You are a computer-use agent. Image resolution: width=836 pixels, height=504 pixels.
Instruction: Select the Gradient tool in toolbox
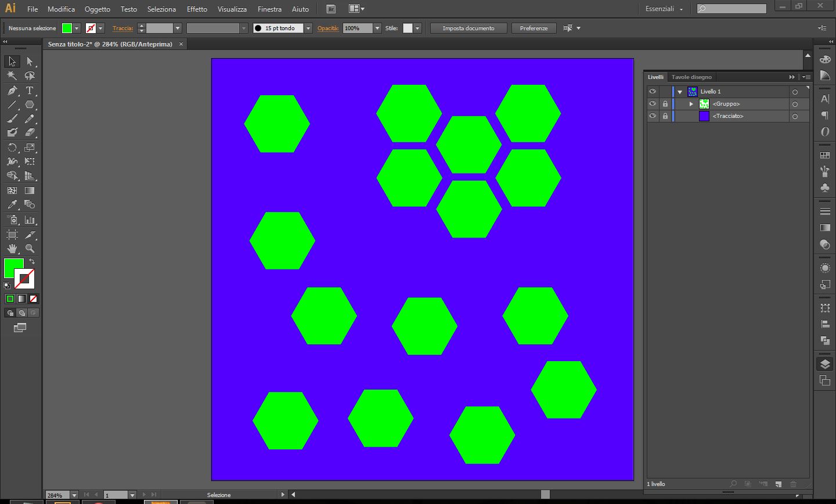pyautogui.click(x=30, y=190)
